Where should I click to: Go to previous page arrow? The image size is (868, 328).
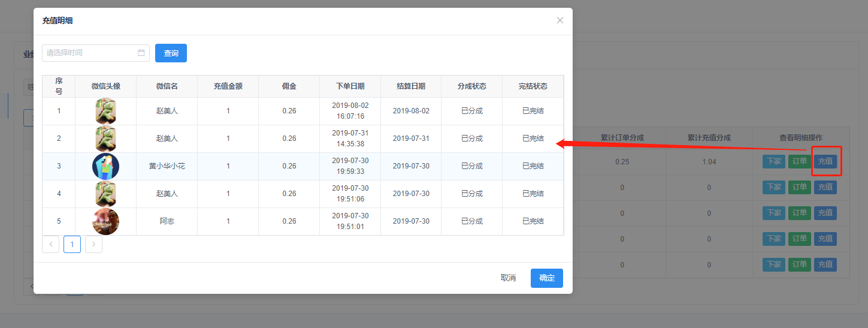(x=51, y=244)
